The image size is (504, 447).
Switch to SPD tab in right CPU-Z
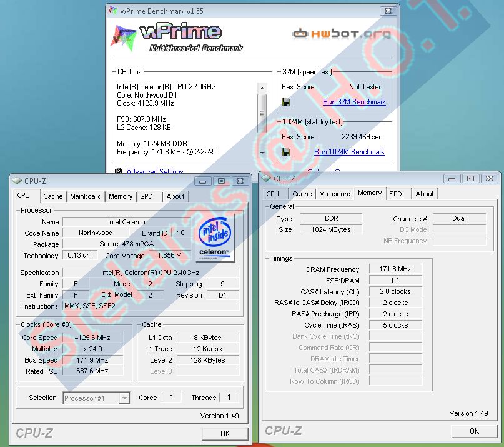[x=395, y=194]
